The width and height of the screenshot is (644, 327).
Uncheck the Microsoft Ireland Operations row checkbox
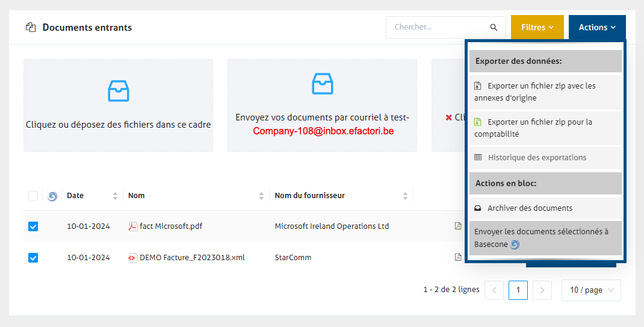[x=33, y=226]
